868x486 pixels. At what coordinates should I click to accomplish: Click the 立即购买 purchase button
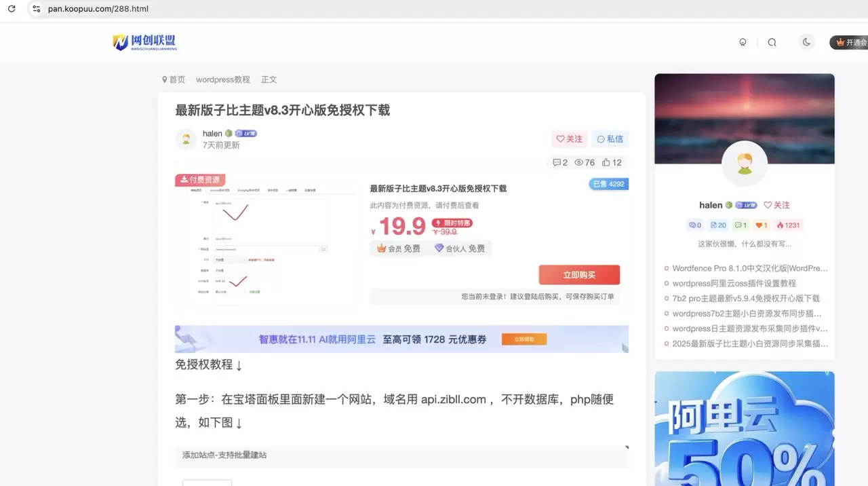tap(579, 275)
